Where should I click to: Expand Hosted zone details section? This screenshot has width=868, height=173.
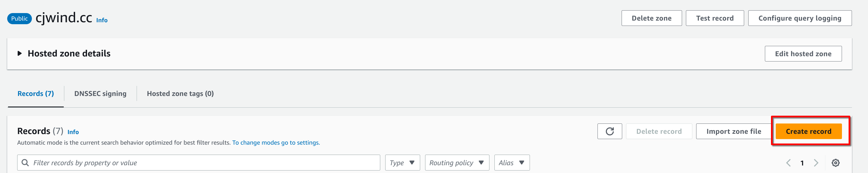(20, 53)
